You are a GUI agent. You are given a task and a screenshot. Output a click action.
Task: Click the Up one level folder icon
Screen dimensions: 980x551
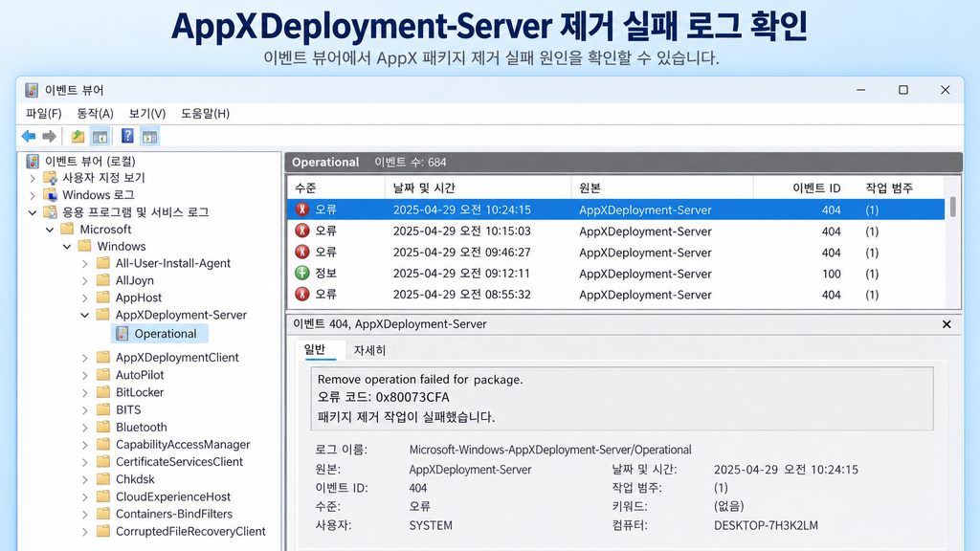pyautogui.click(x=78, y=136)
